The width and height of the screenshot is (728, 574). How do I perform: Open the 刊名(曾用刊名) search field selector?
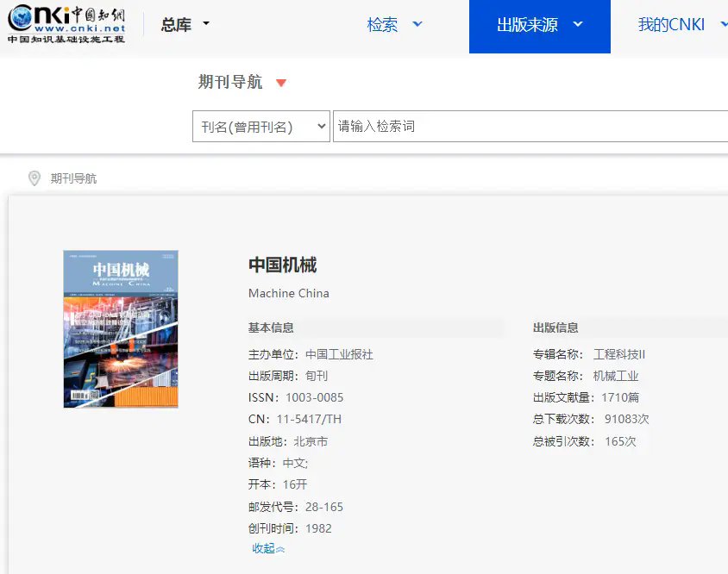click(x=261, y=126)
